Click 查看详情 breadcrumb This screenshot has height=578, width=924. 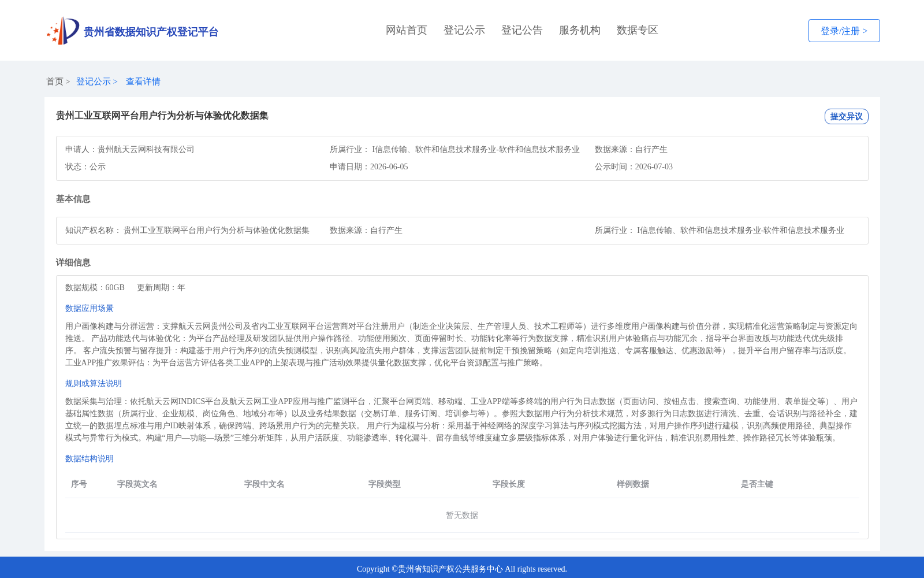click(x=143, y=81)
